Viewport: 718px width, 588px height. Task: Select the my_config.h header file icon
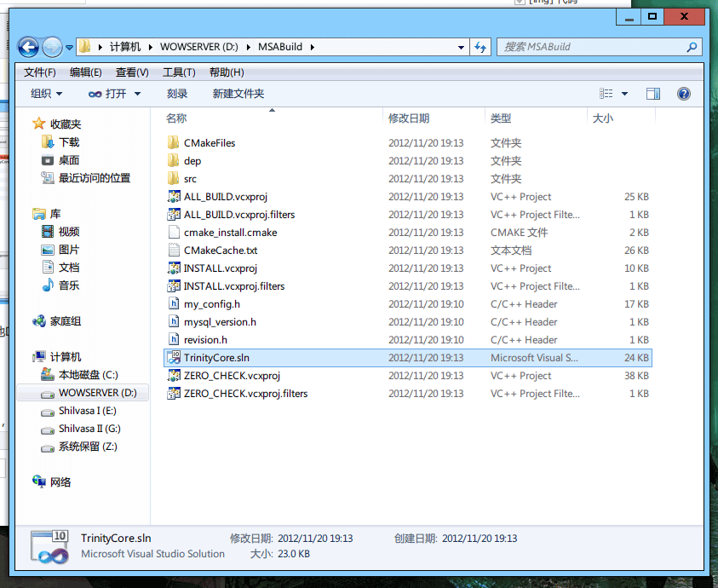(x=174, y=304)
